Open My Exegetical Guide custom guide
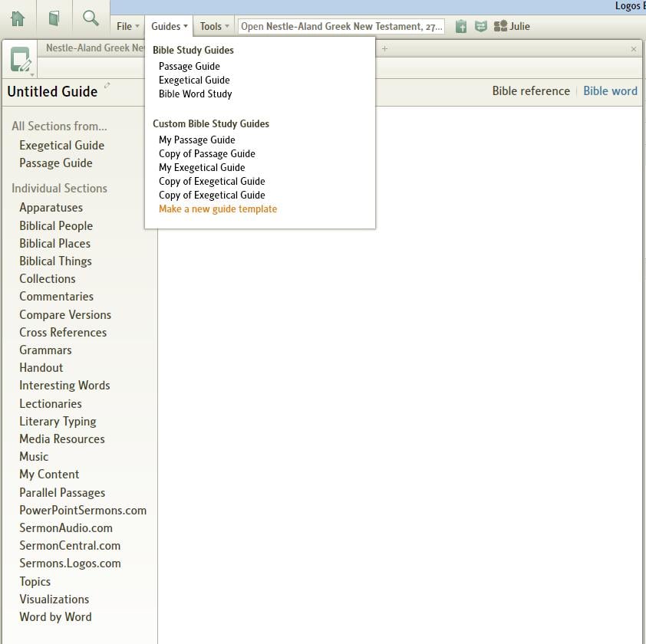The image size is (646, 644). click(202, 168)
